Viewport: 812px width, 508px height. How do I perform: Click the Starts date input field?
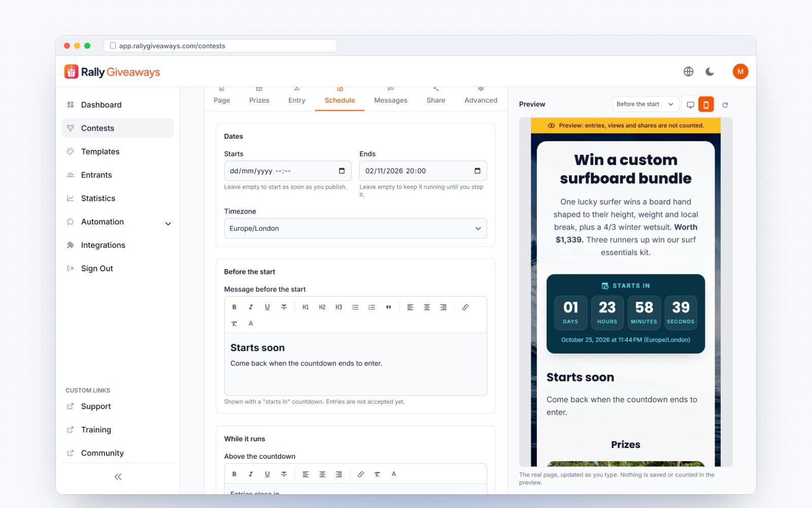[288, 171]
